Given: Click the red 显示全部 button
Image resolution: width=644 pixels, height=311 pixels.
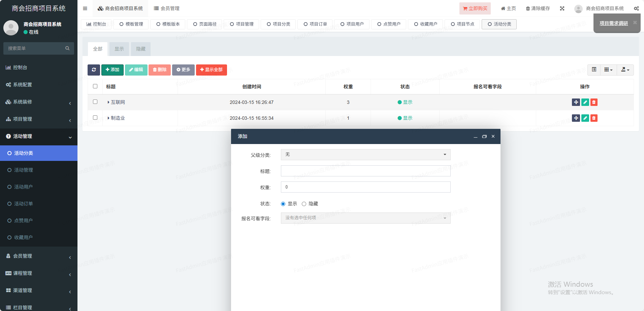Looking at the screenshot, I should (211, 70).
